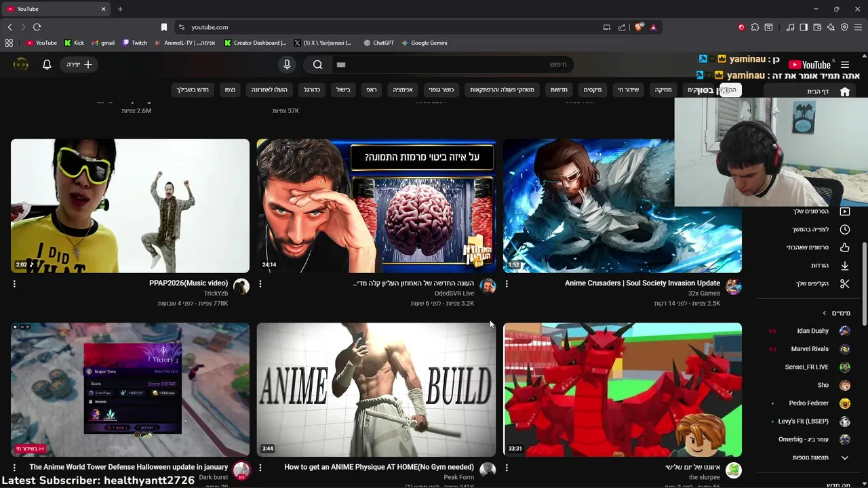Select the News category chip
The width and height of the screenshot is (868, 488).
pos(559,89)
